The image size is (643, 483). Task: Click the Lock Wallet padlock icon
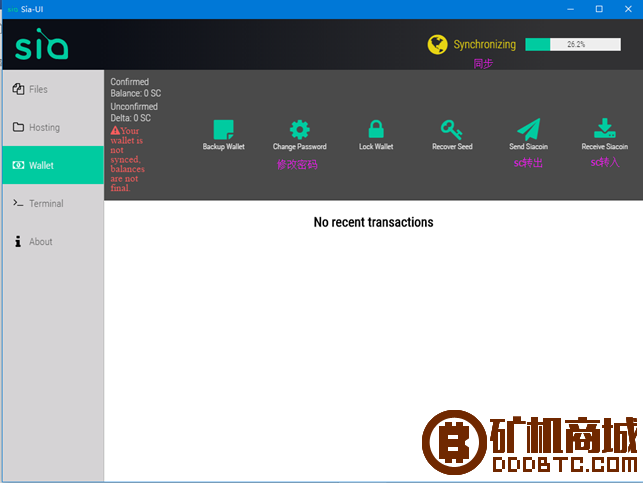pyautogui.click(x=376, y=129)
